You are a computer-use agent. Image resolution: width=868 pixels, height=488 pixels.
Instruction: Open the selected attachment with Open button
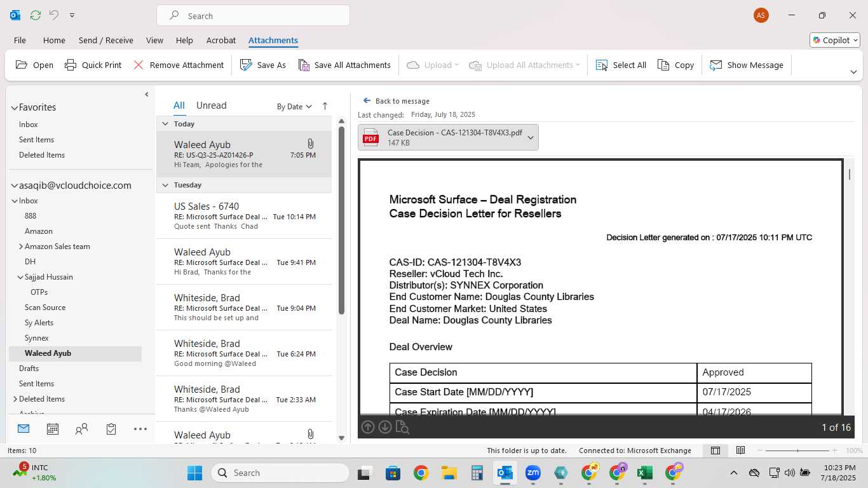[34, 65]
